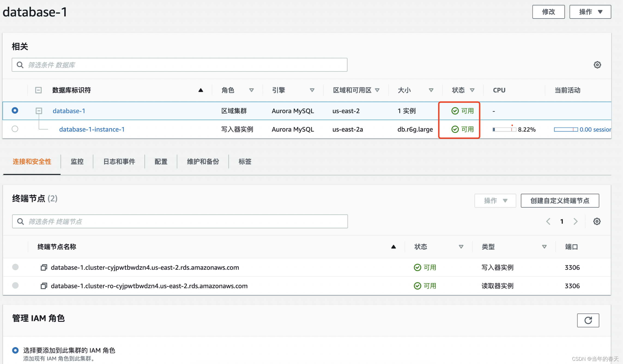
Task: Sort endpoints by 类型 column
Action: [544, 247]
